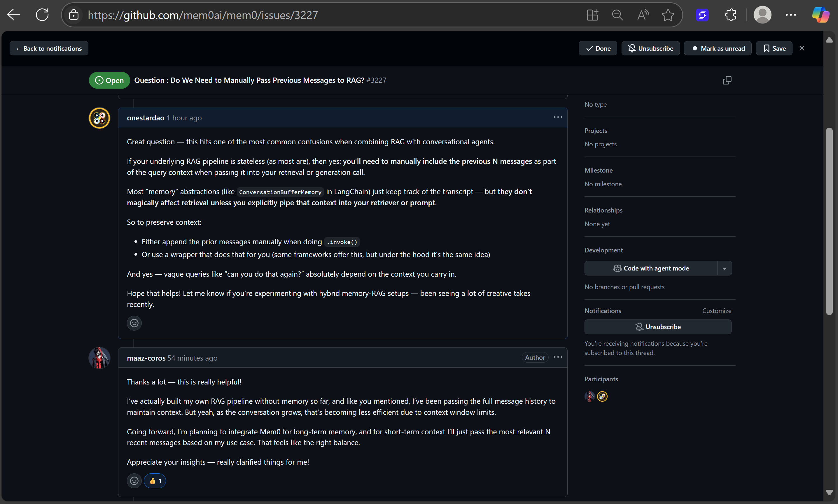Open browser settings and more menu

pos(791,15)
